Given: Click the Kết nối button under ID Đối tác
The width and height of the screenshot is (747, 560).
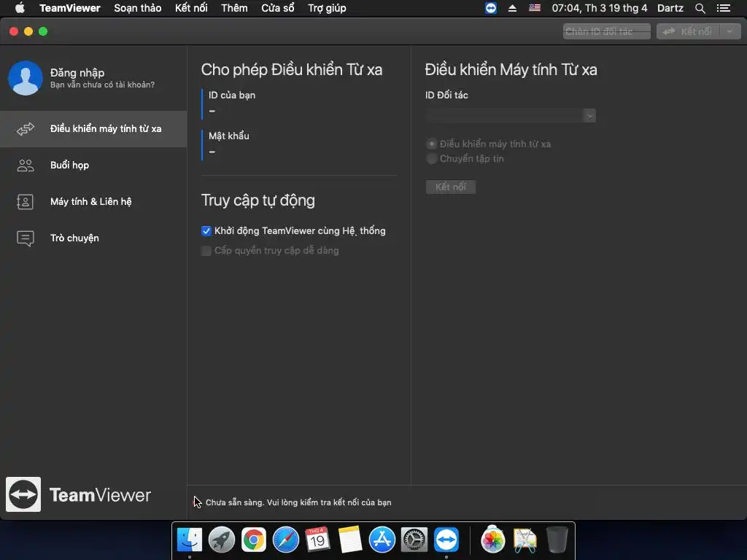Looking at the screenshot, I should pyautogui.click(x=451, y=187).
